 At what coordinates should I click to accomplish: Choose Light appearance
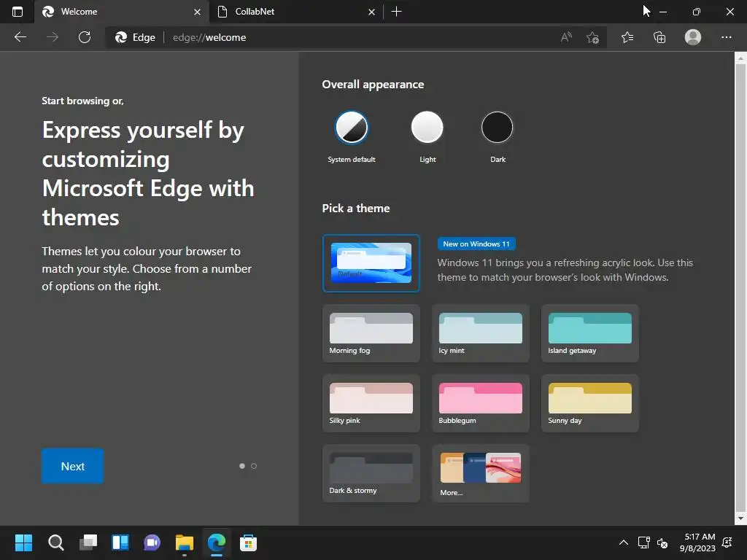pyautogui.click(x=427, y=127)
